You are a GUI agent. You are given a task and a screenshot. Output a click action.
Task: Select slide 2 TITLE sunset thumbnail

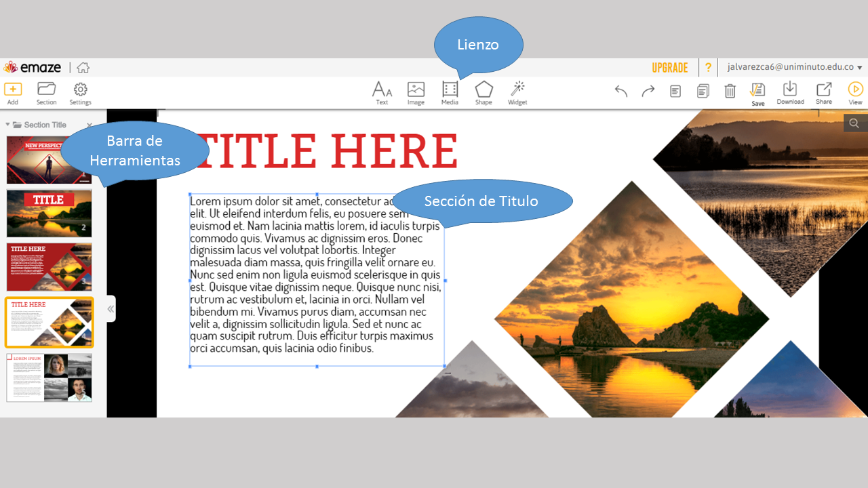[50, 213]
